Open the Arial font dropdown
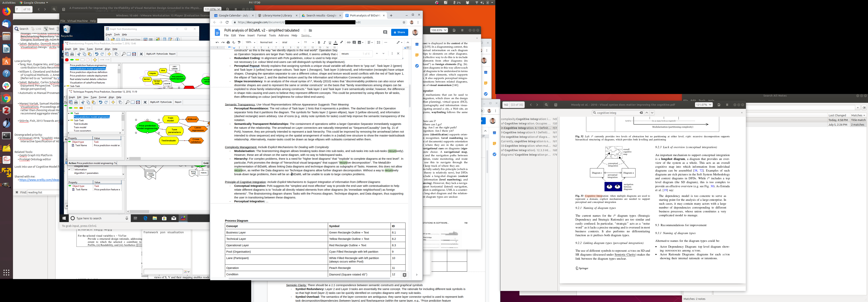This screenshot has height=302, width=868. point(290,42)
